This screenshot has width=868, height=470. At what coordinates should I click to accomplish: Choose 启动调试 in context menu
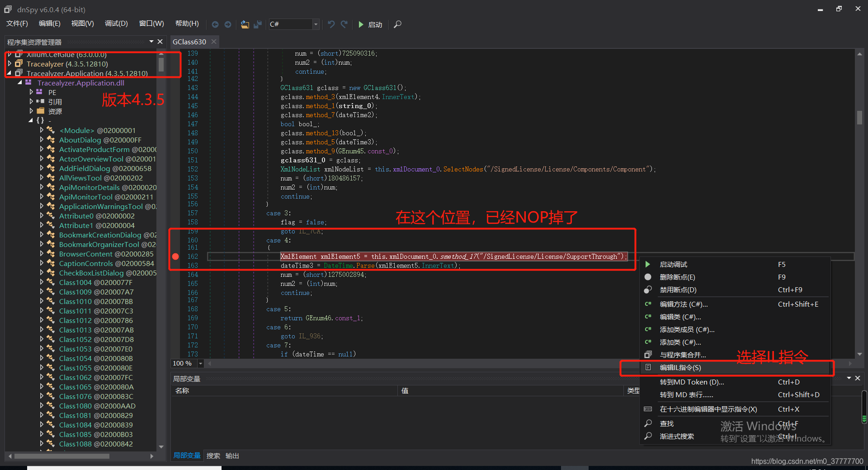pos(735,264)
